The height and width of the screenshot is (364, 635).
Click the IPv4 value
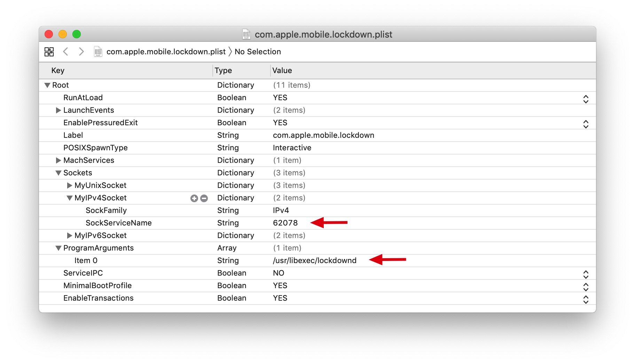[281, 211]
